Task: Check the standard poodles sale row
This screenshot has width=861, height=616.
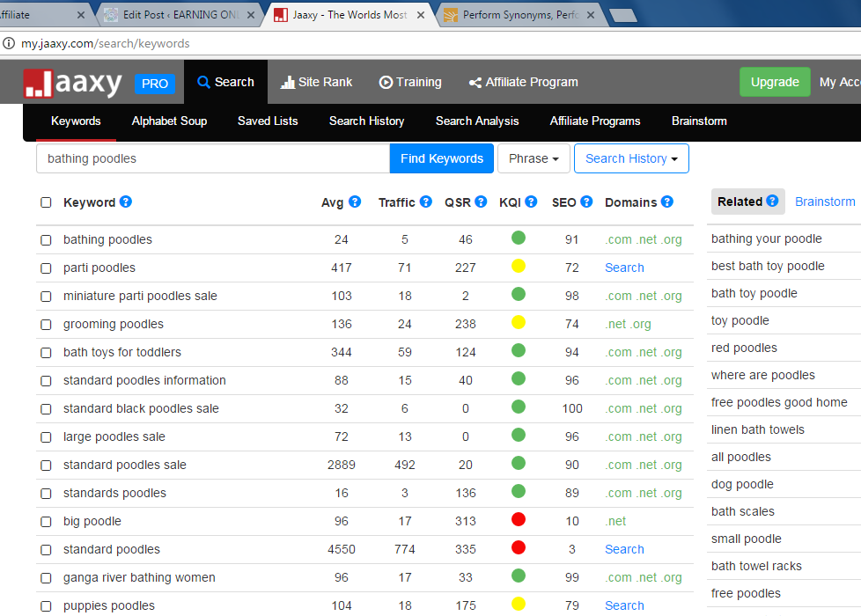Action: tap(46, 465)
